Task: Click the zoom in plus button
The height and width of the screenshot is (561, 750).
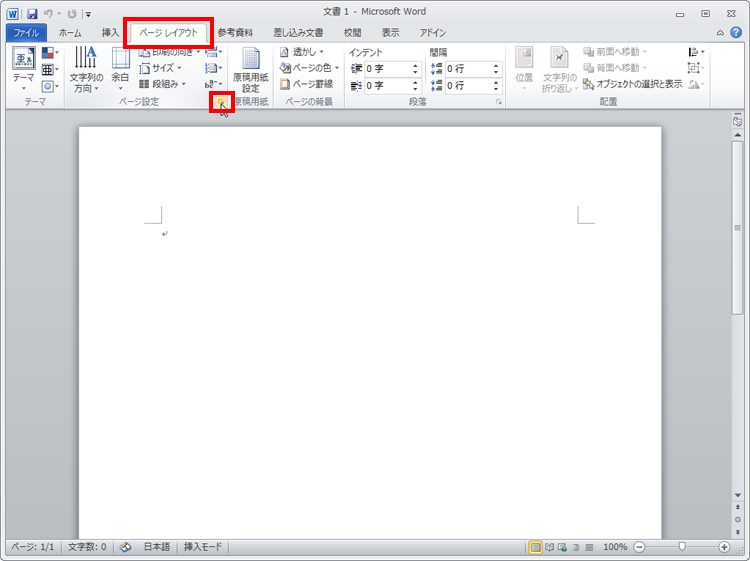Action: [724, 547]
